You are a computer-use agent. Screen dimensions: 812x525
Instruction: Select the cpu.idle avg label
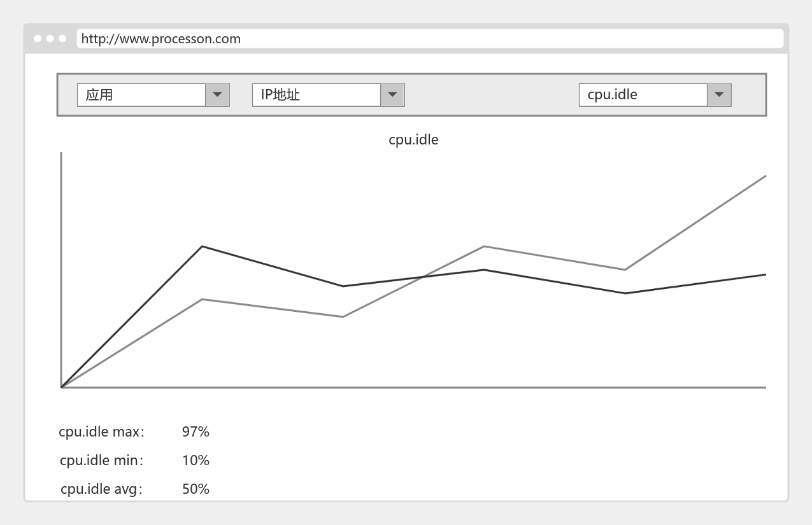click(x=101, y=489)
